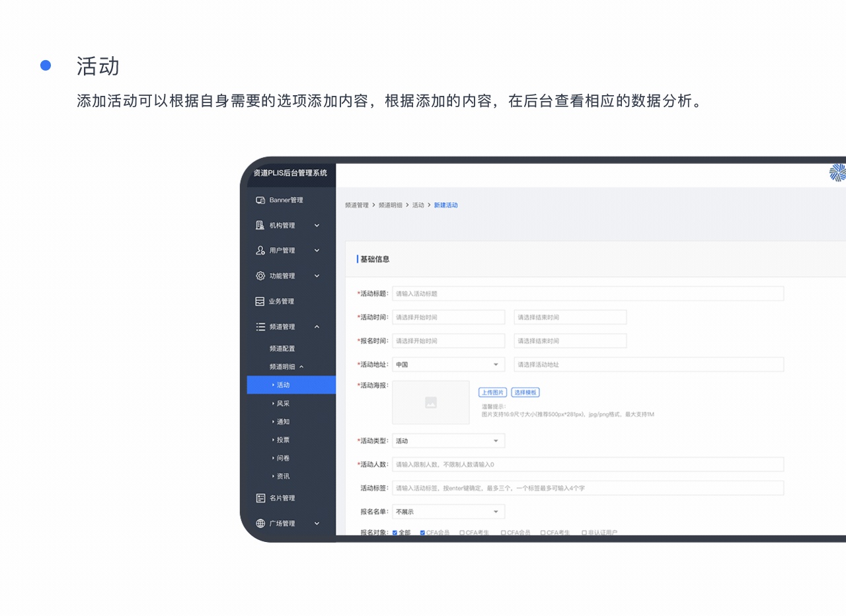Viewport: 846px width, 616px height.
Task: Click the 业务管理 sidebar icon
Action: coord(260,301)
